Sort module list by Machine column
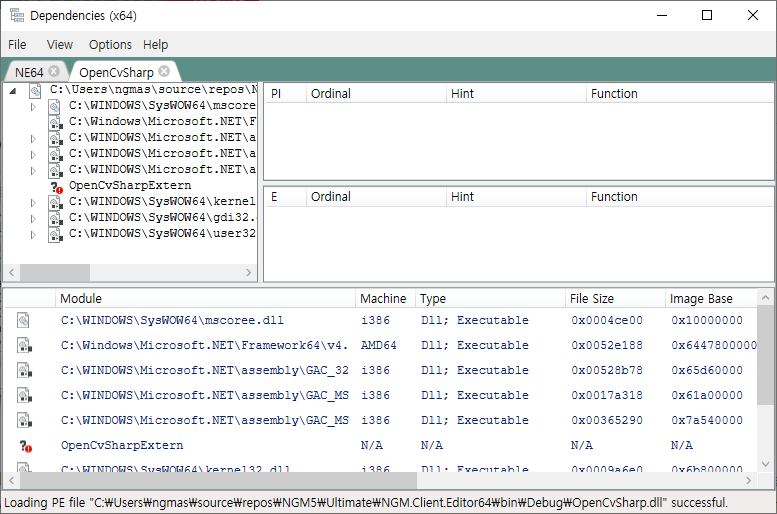The height and width of the screenshot is (514, 777). (385, 299)
